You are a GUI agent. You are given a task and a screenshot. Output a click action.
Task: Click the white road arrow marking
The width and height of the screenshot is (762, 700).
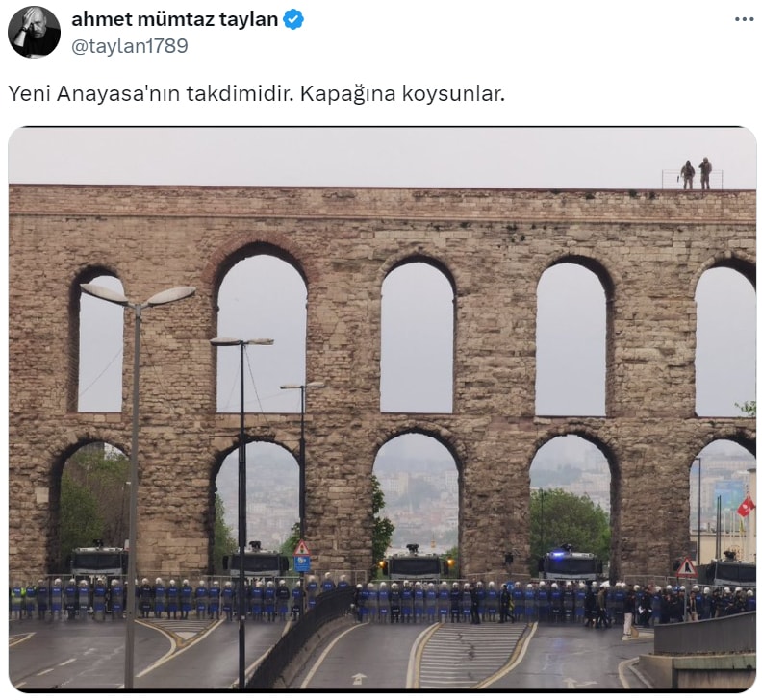pyautogui.click(x=359, y=678)
